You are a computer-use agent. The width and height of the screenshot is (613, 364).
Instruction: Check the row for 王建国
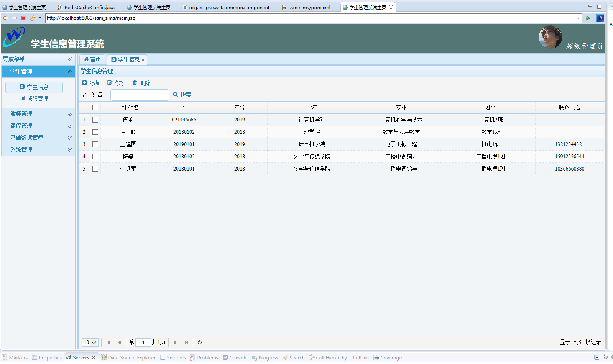point(95,144)
